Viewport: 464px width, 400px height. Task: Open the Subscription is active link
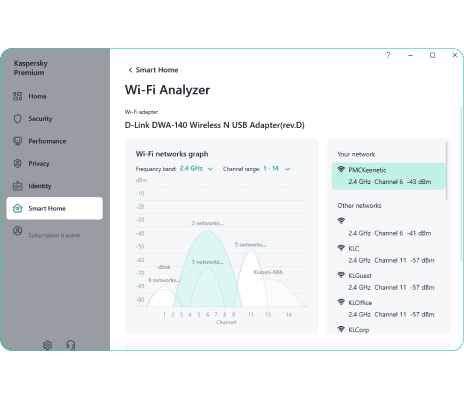[54, 235]
